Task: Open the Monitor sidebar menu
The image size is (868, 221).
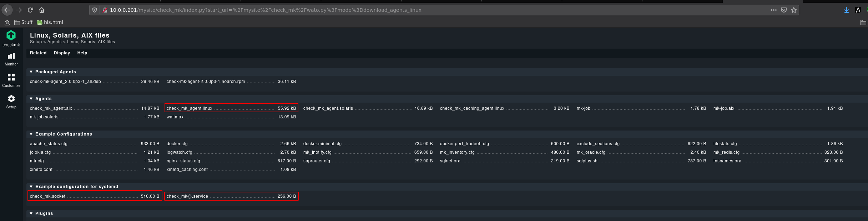Action: [11, 59]
